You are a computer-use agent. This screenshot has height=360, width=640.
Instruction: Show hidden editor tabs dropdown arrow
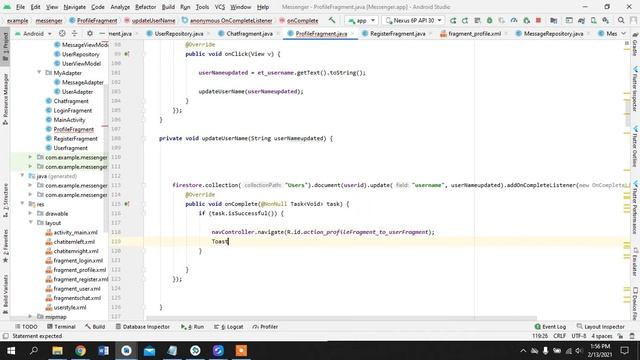tap(623, 33)
